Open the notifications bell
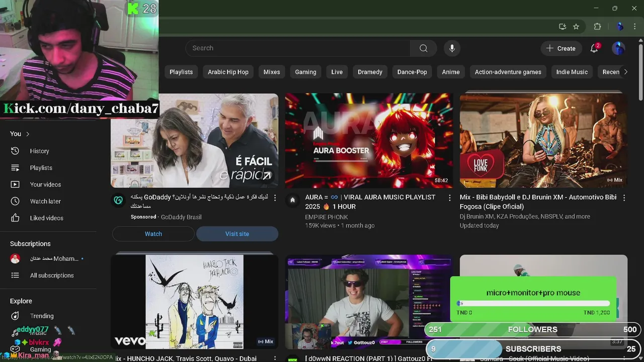Image resolution: width=644 pixels, height=362 pixels. (x=594, y=48)
